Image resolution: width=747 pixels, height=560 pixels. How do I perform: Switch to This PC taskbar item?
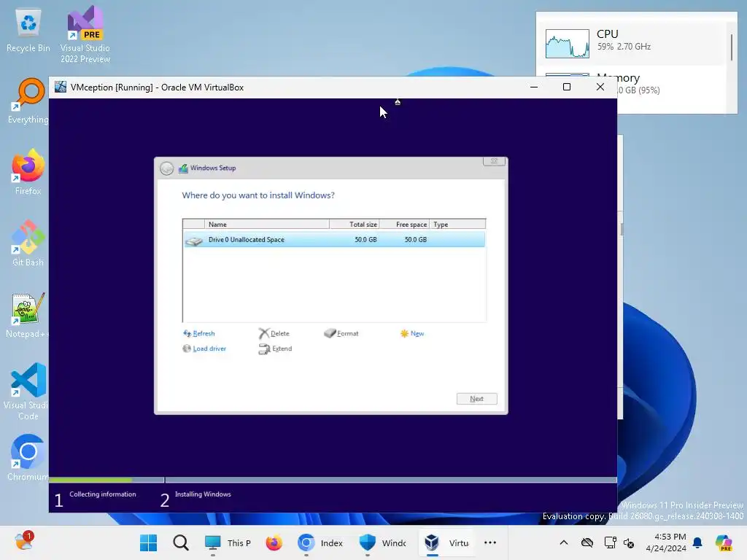[228, 542]
